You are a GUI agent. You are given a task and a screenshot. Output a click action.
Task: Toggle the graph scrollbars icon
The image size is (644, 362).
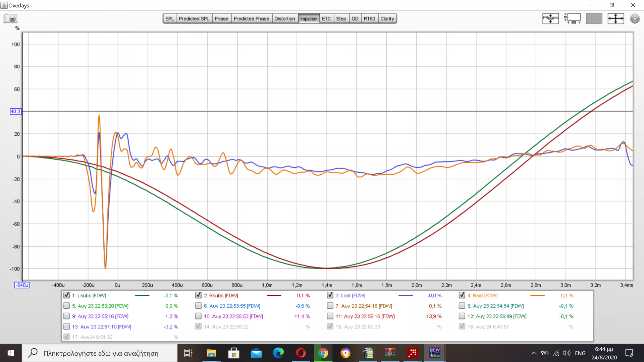click(572, 18)
